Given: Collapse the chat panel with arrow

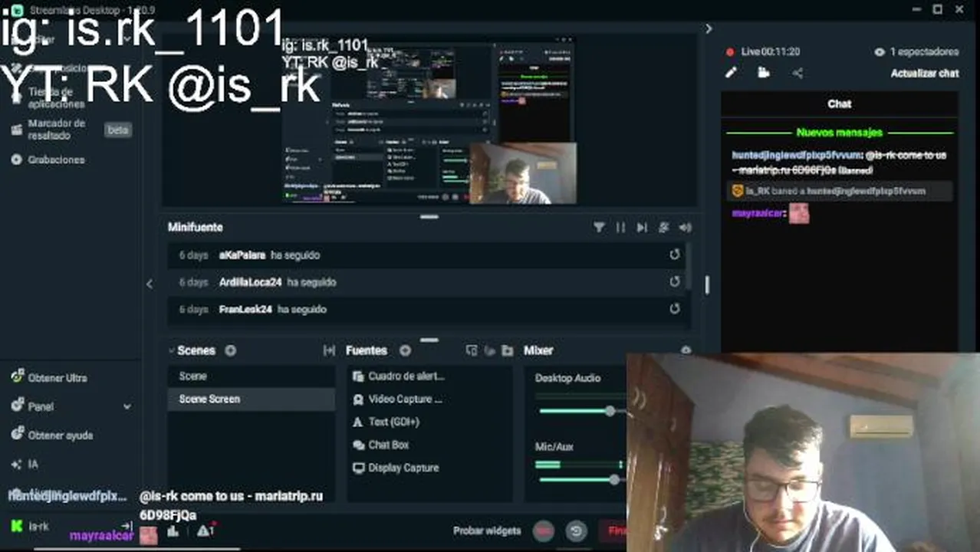Looking at the screenshot, I should [709, 29].
